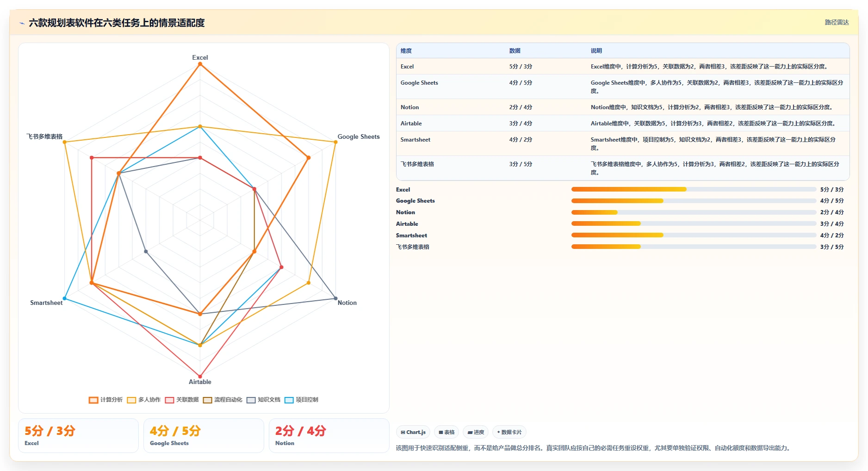Click the yellow data point at Google Sheets vertex
This screenshot has width=868, height=471.
point(335,142)
